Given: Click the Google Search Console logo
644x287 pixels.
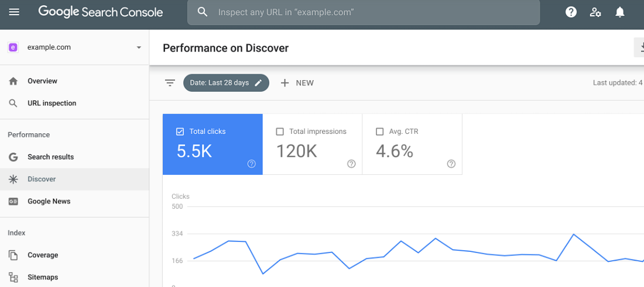Looking at the screenshot, I should (101, 12).
